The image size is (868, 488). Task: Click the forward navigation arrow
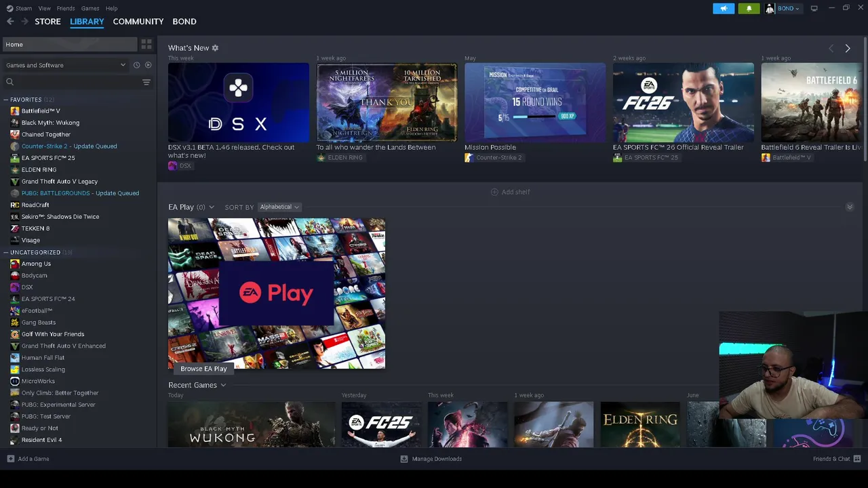click(25, 22)
